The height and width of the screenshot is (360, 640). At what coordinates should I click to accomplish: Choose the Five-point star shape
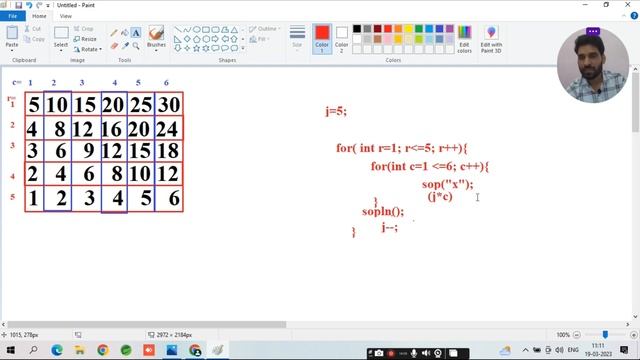[196, 48]
